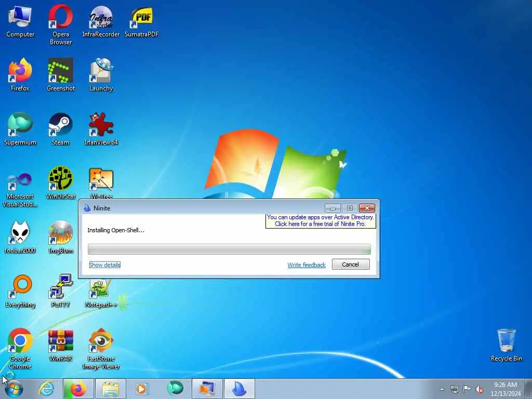Select the Firefox desktop shortcut
Viewport: 532px width, 399px height.
point(20,75)
